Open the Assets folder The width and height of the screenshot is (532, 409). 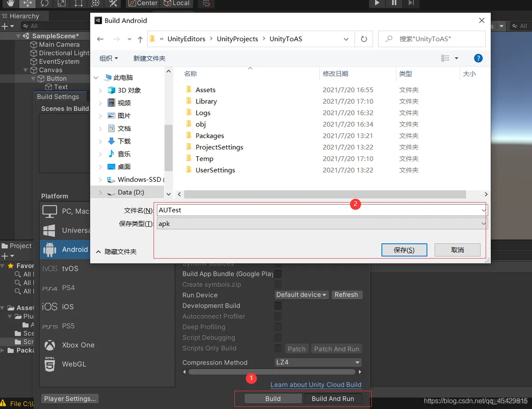pos(205,90)
